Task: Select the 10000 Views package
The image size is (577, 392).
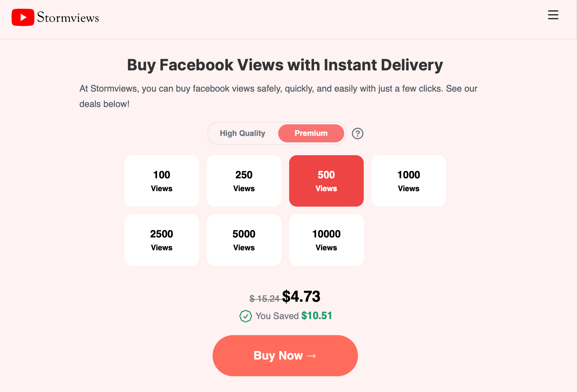Action: 326,240
